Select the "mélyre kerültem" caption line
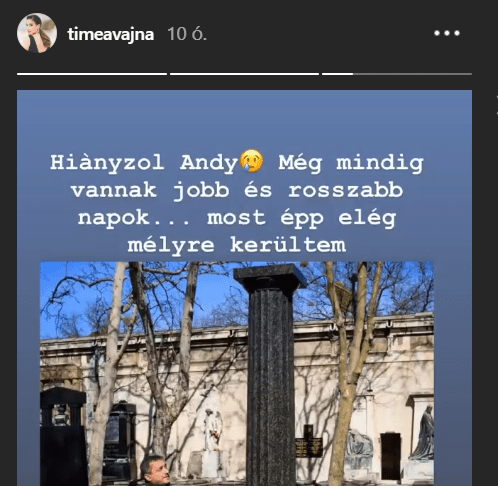This screenshot has height=486, width=498. pyautogui.click(x=237, y=245)
